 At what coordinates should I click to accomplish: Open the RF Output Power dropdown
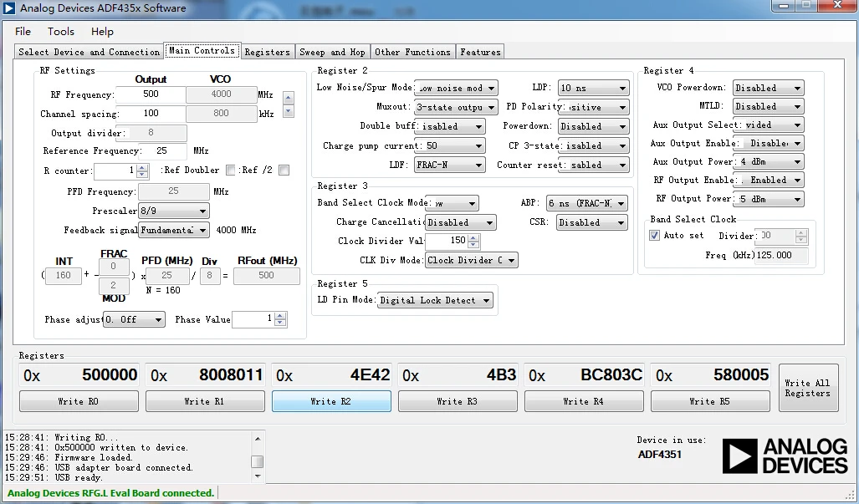768,199
